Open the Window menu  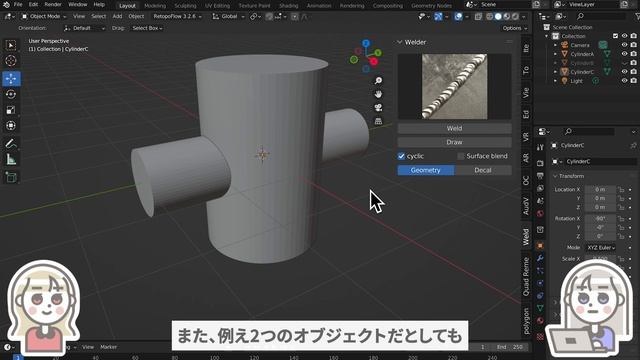point(78,4)
